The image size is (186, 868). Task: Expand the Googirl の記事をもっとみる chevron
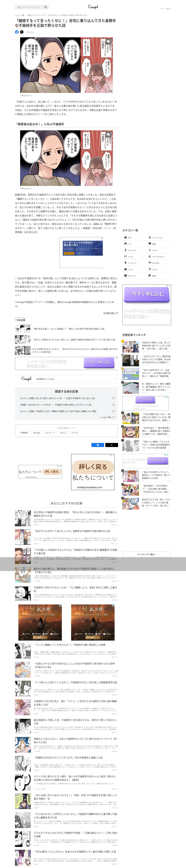[x=115, y=379]
